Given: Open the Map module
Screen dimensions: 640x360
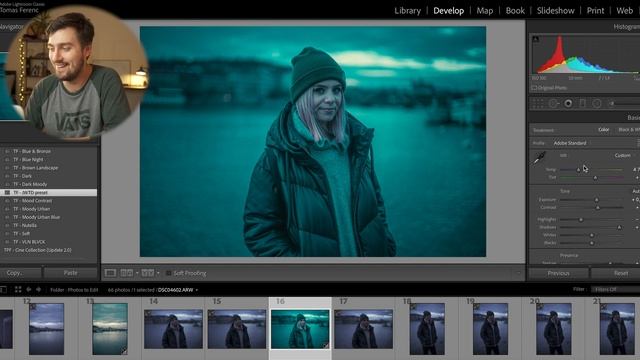Looking at the screenshot, I should 484,11.
